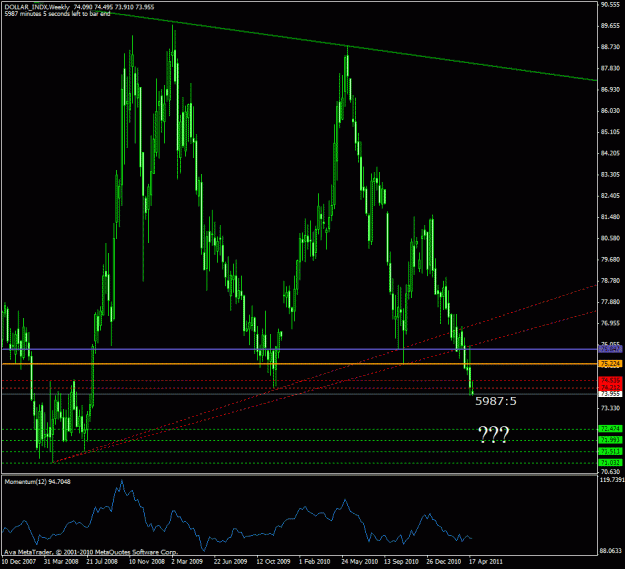The image size is (625, 569).
Task: Select the 86.930 price axis label
Action: 610,89
